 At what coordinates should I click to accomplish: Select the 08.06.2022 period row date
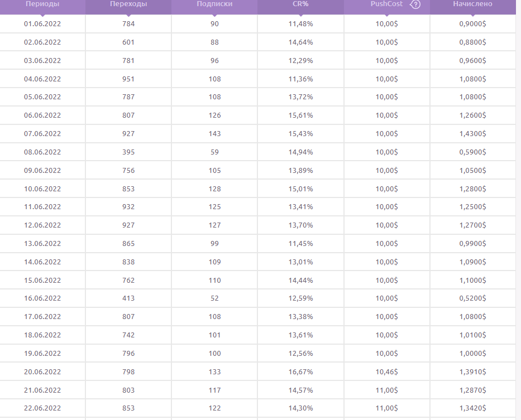pos(42,152)
